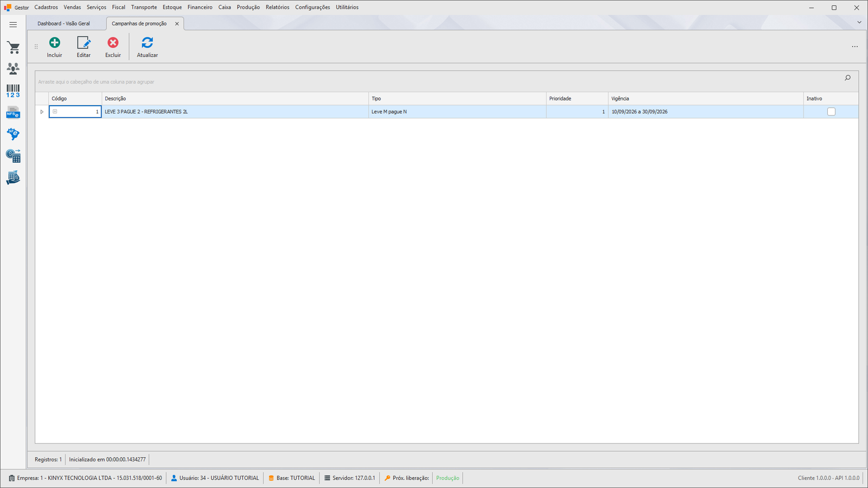The width and height of the screenshot is (868, 488).
Task: Open the Vendas menu
Action: [x=72, y=7]
